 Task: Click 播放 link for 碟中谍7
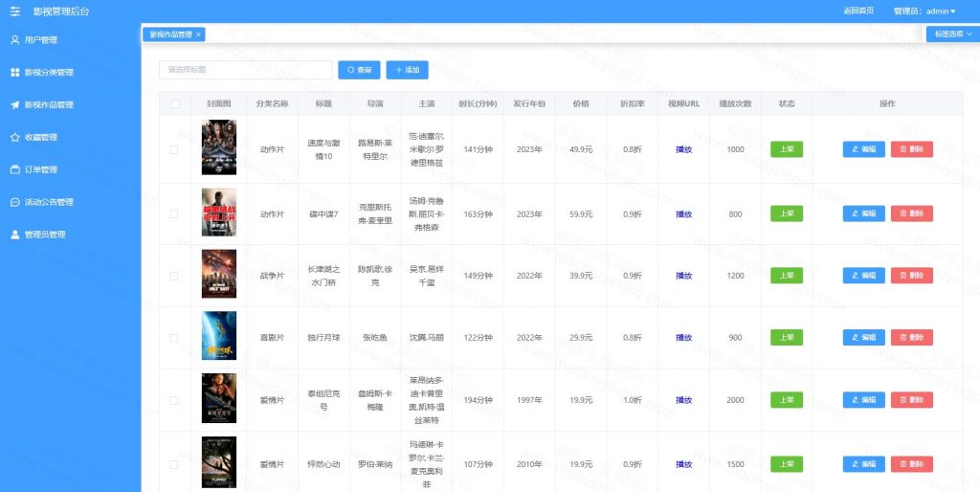pyautogui.click(x=683, y=214)
